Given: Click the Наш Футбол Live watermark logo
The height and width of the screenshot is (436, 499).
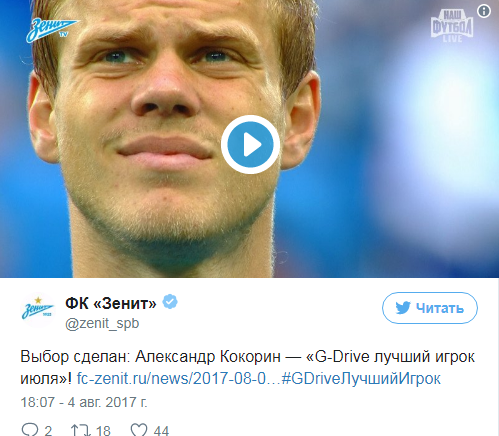Looking at the screenshot, I should [452, 26].
